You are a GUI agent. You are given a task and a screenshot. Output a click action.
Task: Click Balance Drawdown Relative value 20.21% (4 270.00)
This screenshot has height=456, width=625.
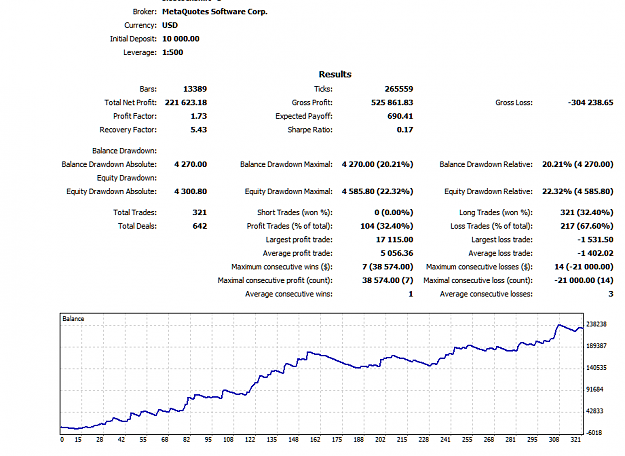[578, 164]
